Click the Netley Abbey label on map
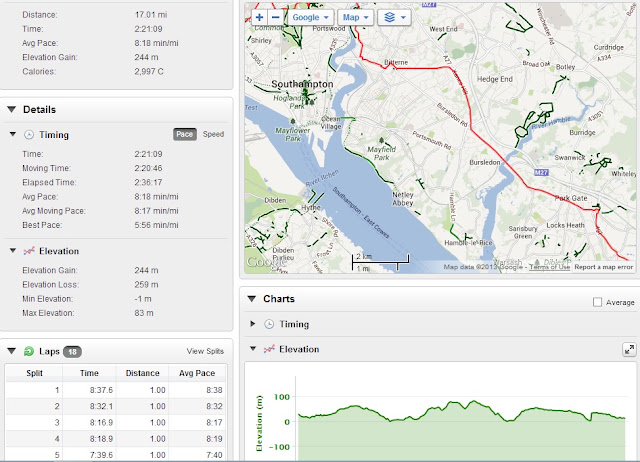Image resolution: width=640 pixels, height=462 pixels. 403,199
